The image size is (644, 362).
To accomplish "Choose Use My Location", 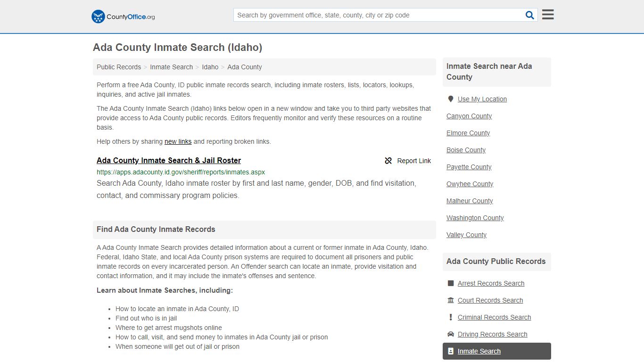I will tap(482, 99).
